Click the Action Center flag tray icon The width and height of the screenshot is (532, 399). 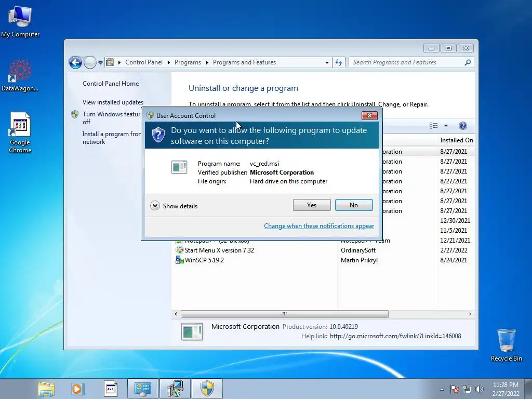(454, 389)
